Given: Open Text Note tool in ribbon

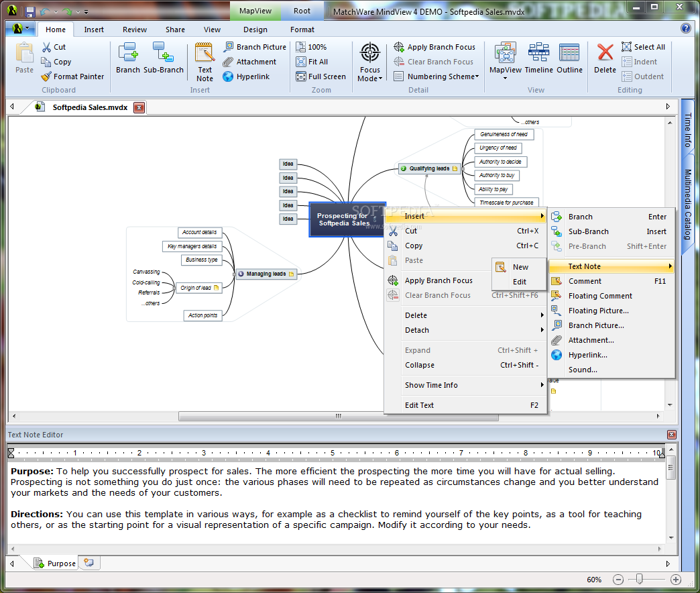Looking at the screenshot, I should (205, 62).
